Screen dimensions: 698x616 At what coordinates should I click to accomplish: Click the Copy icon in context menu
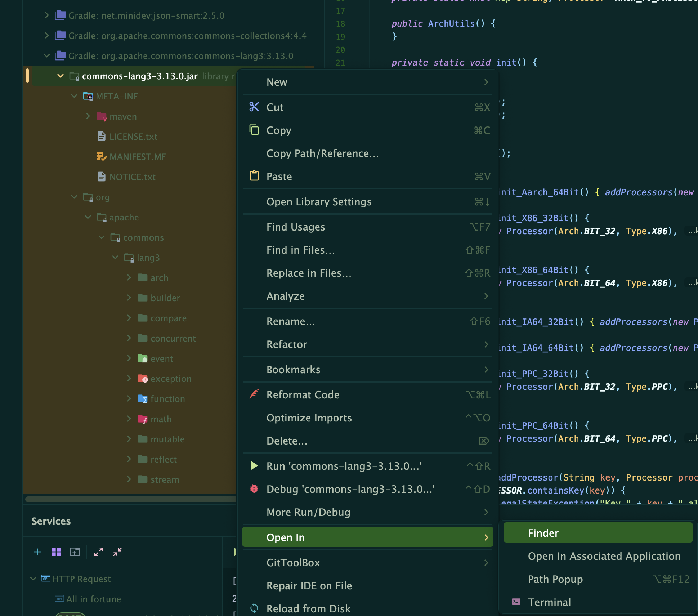click(254, 130)
